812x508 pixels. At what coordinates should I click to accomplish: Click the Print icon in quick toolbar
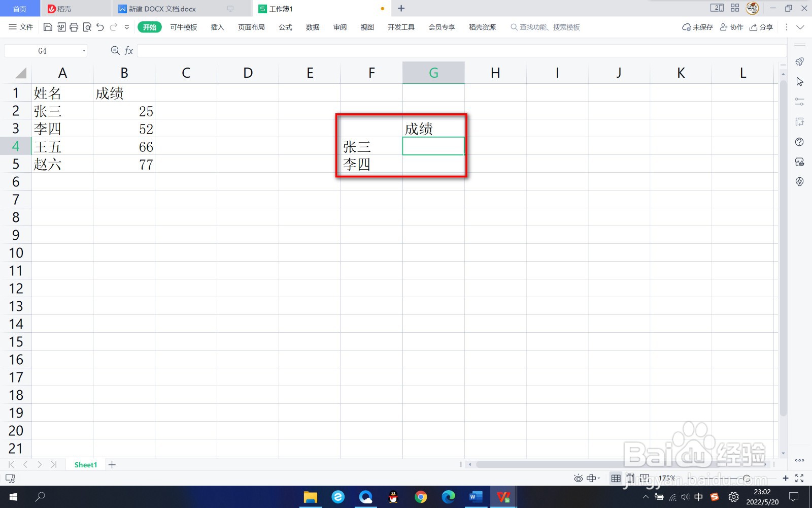74,27
